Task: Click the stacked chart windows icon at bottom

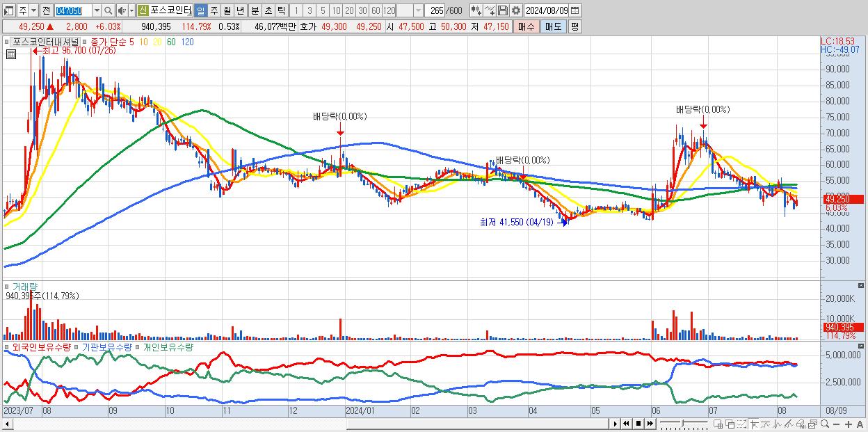Action: click(812, 424)
